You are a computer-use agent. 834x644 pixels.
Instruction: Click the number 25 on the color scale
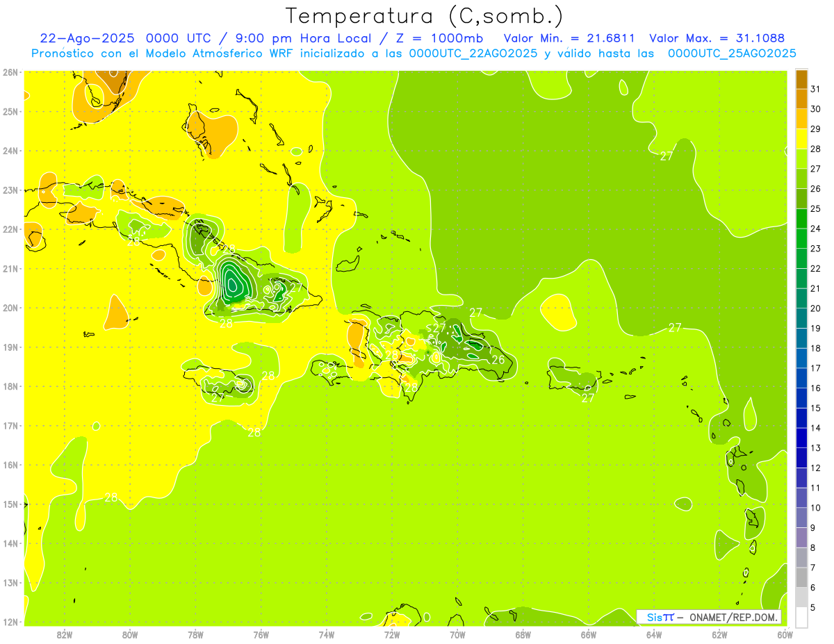point(815,208)
